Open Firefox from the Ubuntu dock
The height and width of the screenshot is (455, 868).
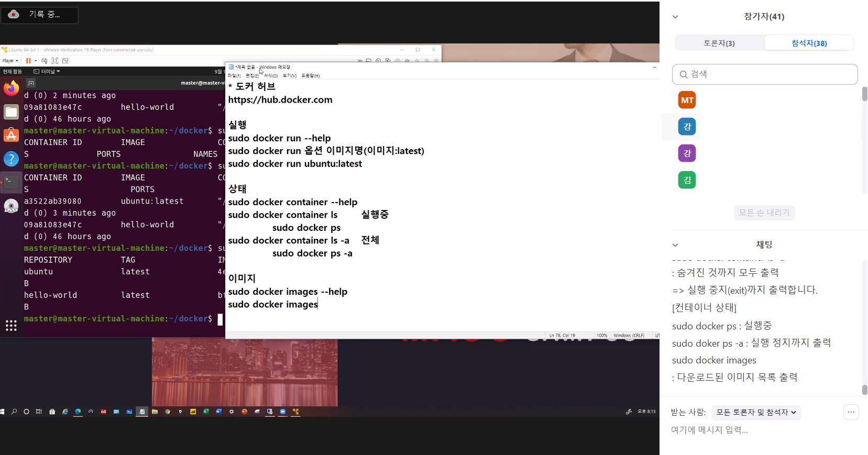pos(11,88)
